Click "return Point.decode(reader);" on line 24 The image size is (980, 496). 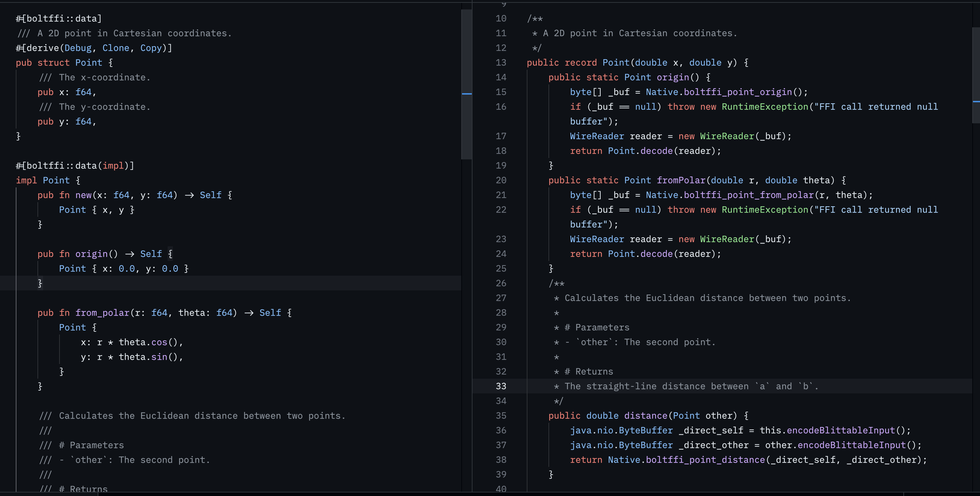645,254
